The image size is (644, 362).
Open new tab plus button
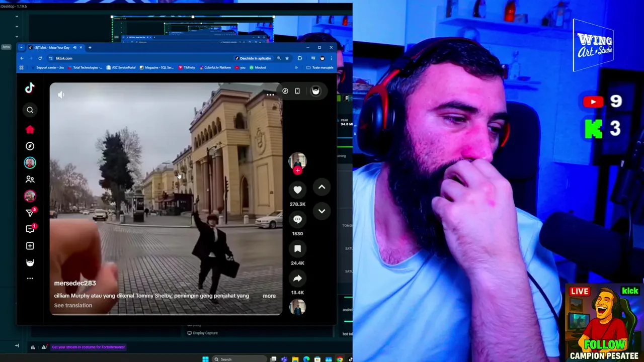[90, 47]
